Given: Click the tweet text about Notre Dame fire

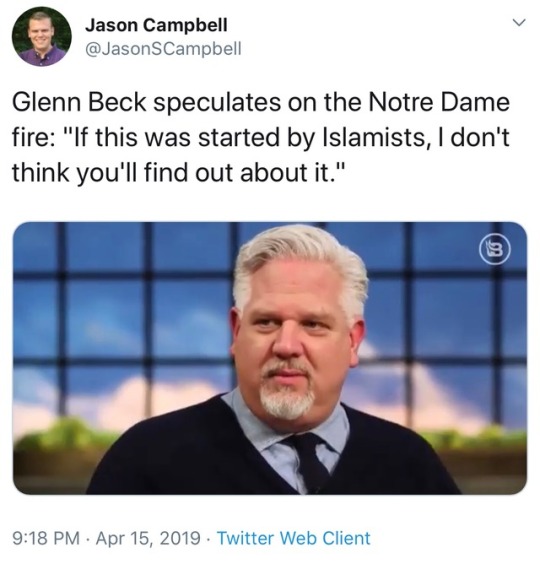Looking at the screenshot, I should 261,137.
